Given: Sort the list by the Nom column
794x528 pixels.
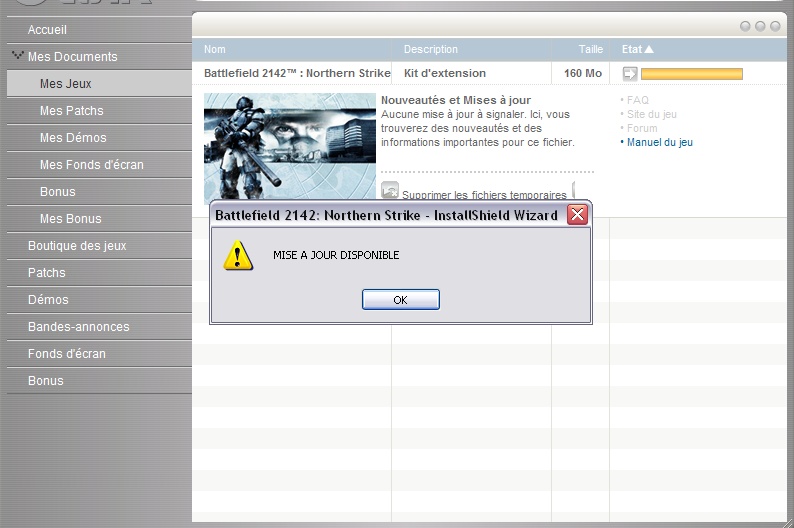Looking at the screenshot, I should click(215, 49).
